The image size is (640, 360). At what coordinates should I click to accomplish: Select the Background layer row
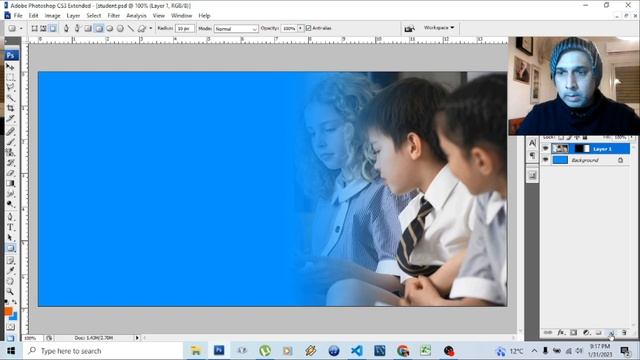click(586, 160)
